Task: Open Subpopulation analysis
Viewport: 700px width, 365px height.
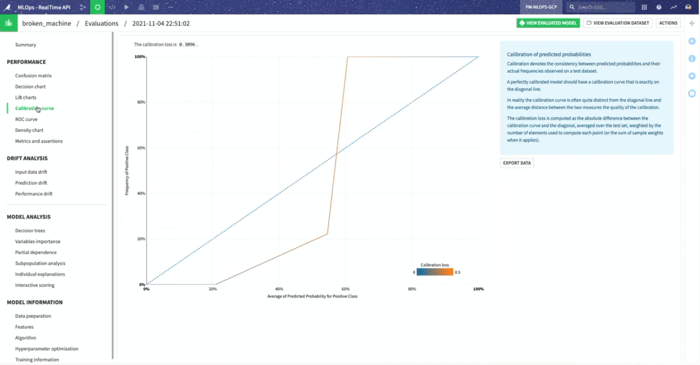Action: click(40, 263)
